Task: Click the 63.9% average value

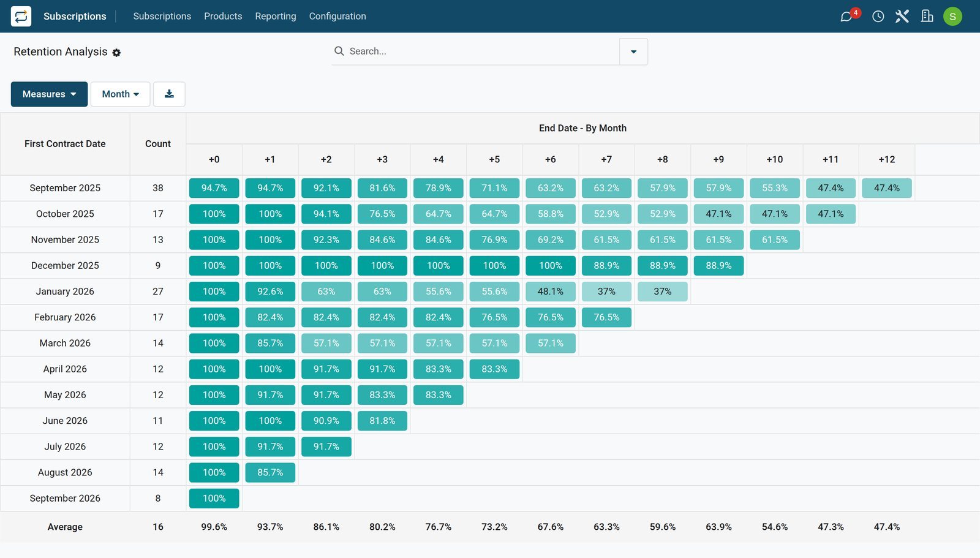Action: click(x=718, y=527)
